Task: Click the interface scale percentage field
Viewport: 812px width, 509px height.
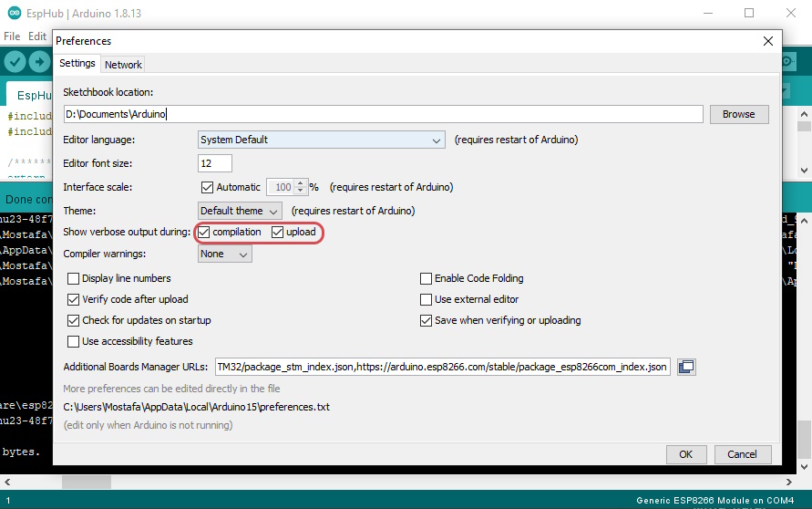Action: [282, 187]
